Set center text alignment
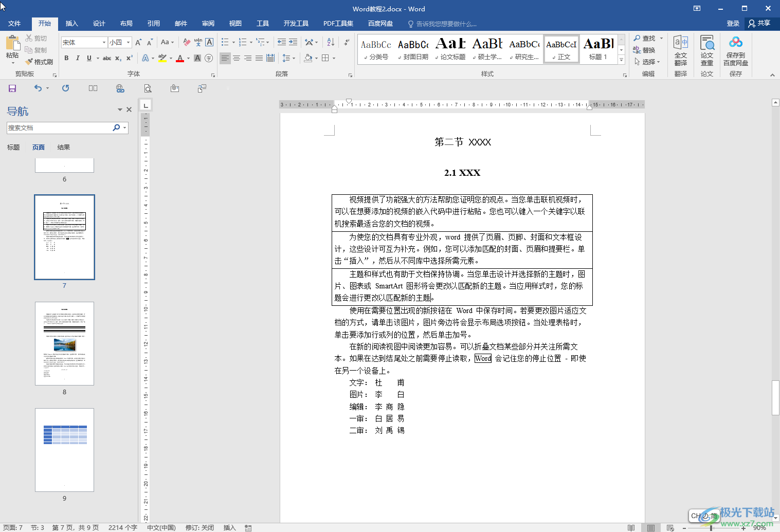Image resolution: width=780 pixels, height=532 pixels. [x=237, y=58]
